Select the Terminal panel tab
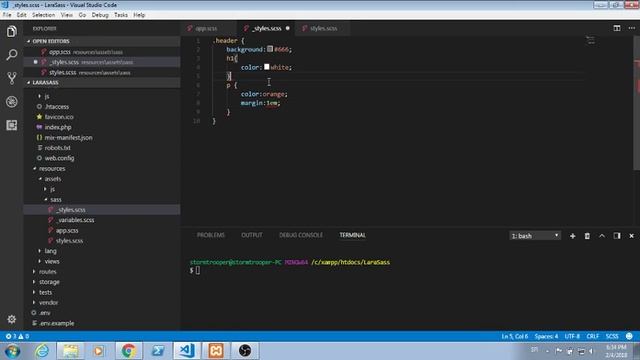The width and height of the screenshot is (640, 360). coord(352,235)
